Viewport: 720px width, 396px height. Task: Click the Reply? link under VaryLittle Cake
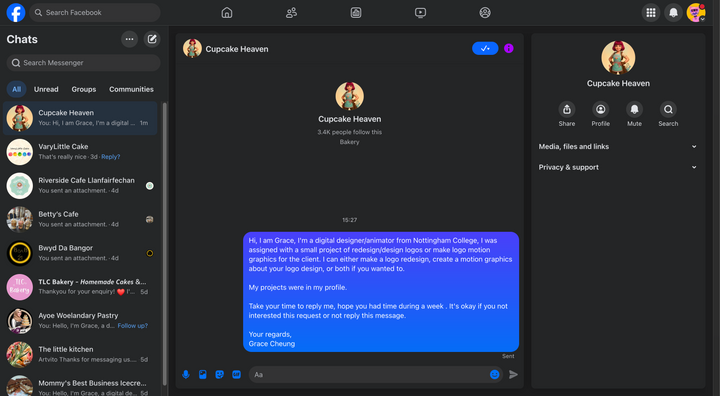pos(111,157)
